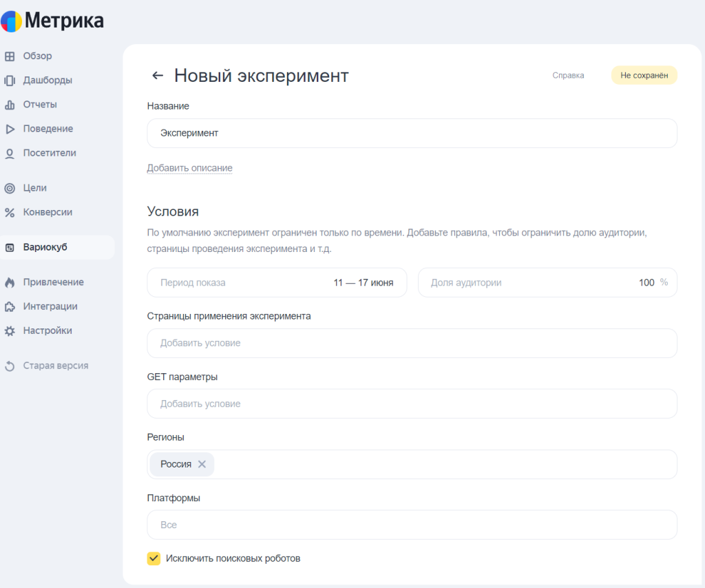Add condition under Страницы применения эксперимента

click(x=412, y=344)
